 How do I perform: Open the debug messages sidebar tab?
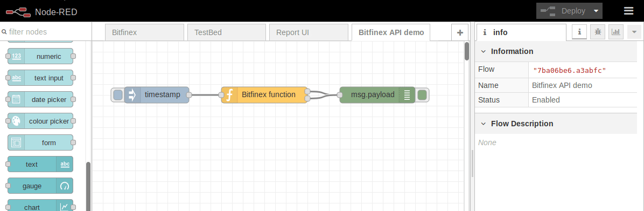(597, 32)
